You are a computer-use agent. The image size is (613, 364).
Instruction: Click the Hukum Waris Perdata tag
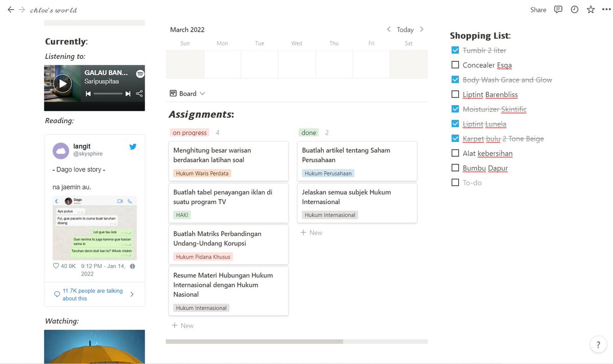point(202,174)
